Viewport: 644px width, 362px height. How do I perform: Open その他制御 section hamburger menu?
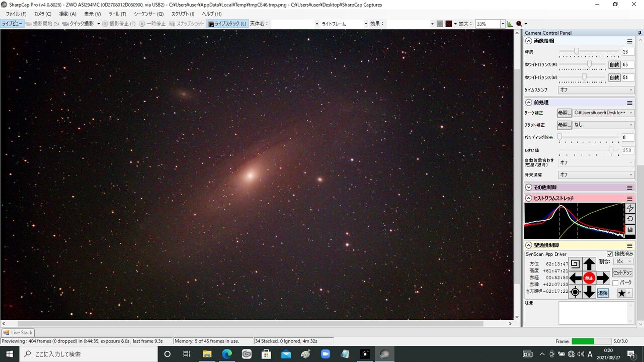point(629,188)
